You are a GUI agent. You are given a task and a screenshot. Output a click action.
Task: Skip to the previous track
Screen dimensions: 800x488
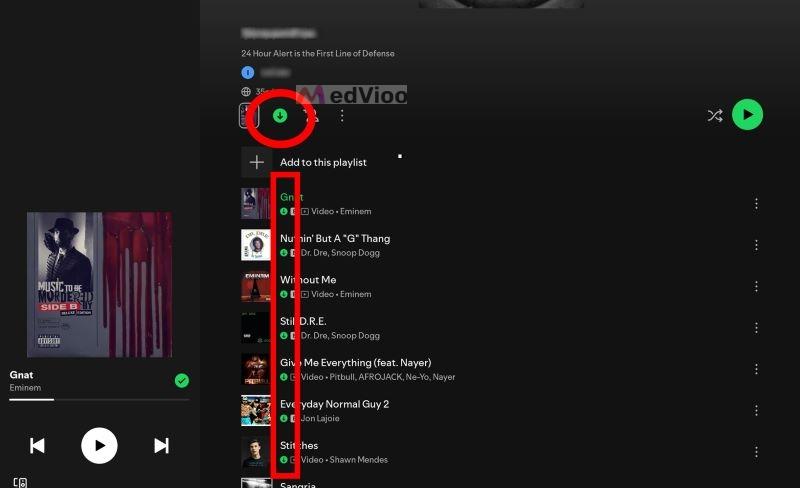[37, 446]
